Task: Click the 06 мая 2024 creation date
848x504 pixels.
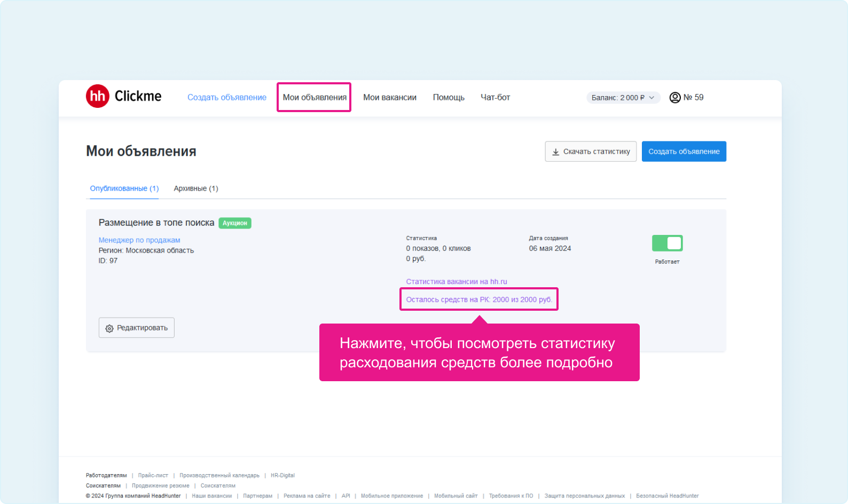Action: pyautogui.click(x=550, y=248)
